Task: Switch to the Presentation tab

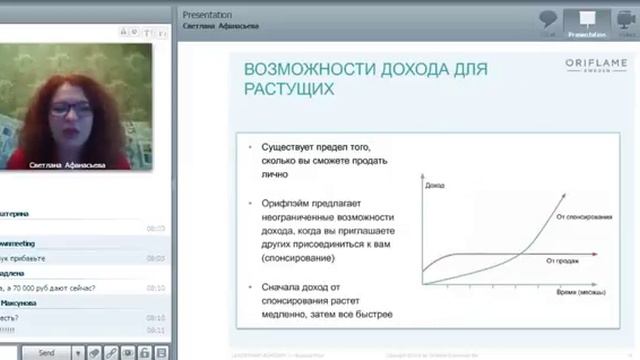Action: tap(587, 24)
